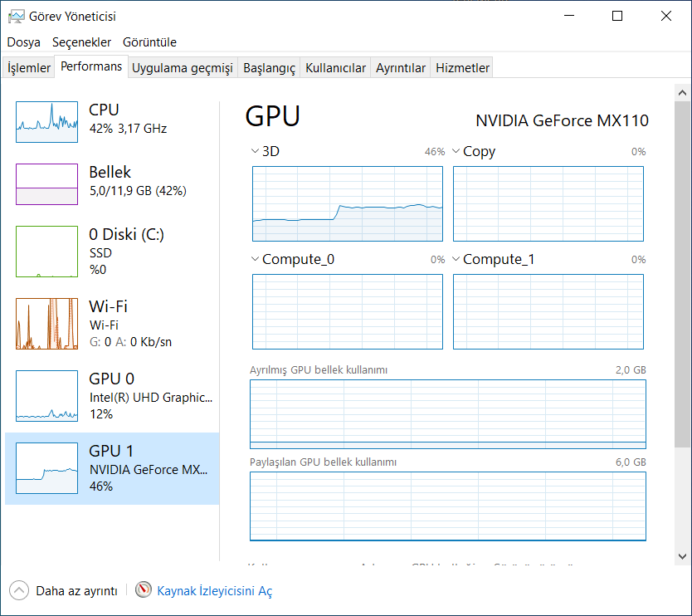Open the Seçenekler menu
Image resolution: width=692 pixels, height=616 pixels.
pyautogui.click(x=81, y=42)
